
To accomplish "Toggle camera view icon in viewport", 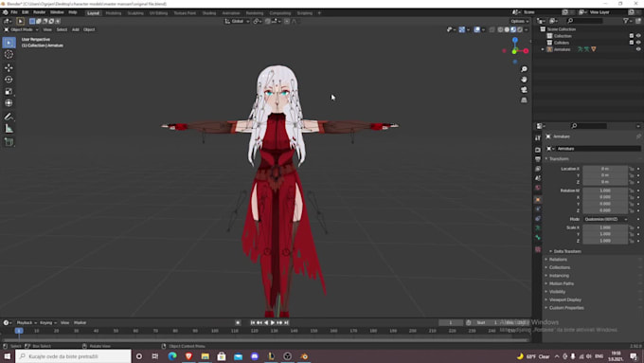I will pos(524,90).
